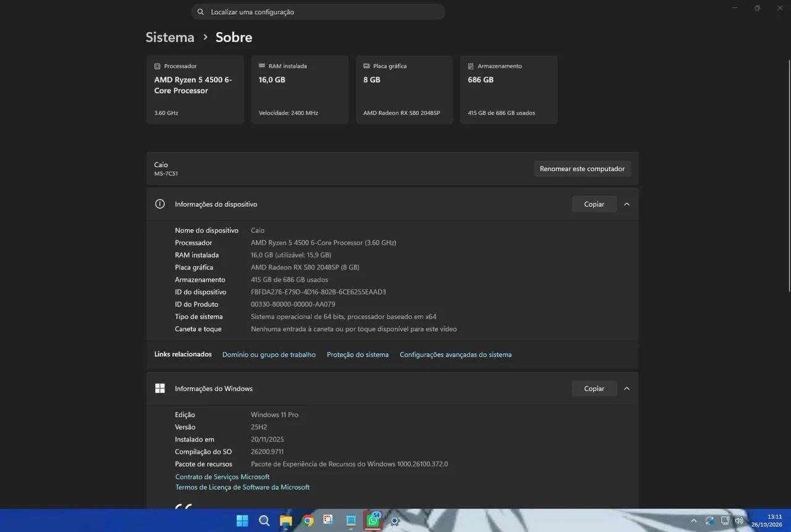Open the RAM instalada card
This screenshot has width=791, height=532.
coord(300,90)
